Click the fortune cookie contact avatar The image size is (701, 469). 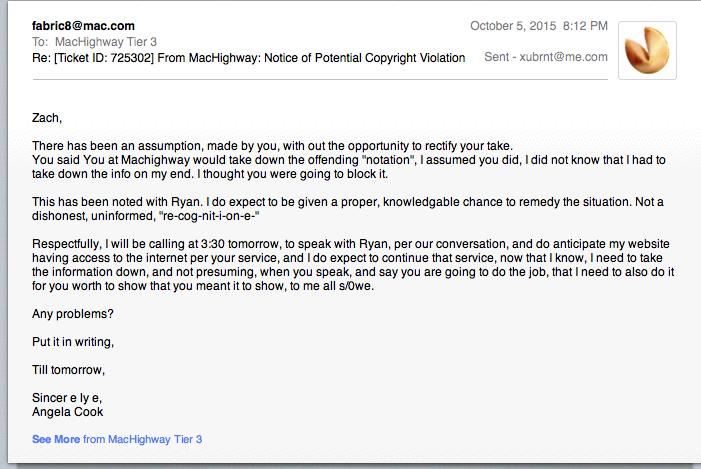(647, 50)
